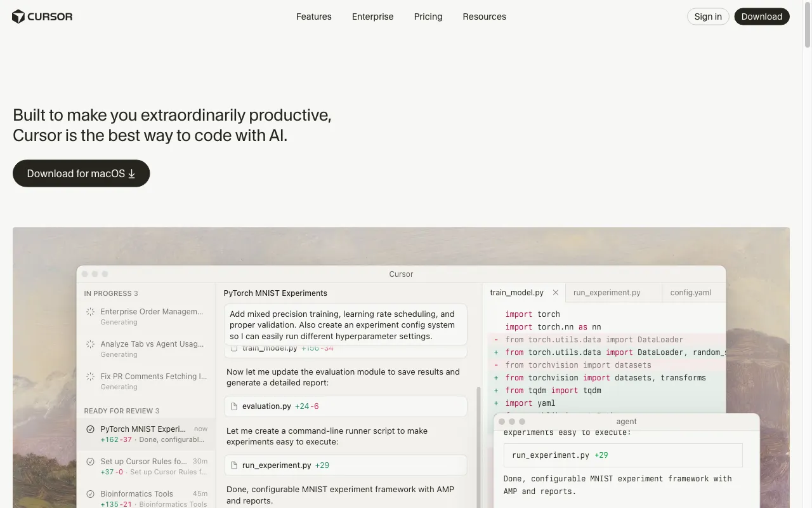Click the IN PROGRESS 3 heading
Viewport: 812px width, 508px height.
[x=111, y=293]
